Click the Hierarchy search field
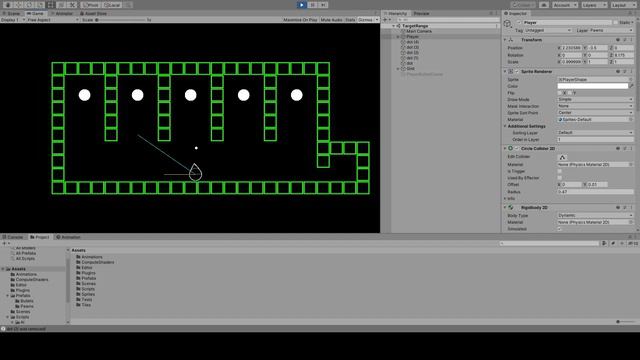This screenshot has width=640, height=360. (448, 20)
